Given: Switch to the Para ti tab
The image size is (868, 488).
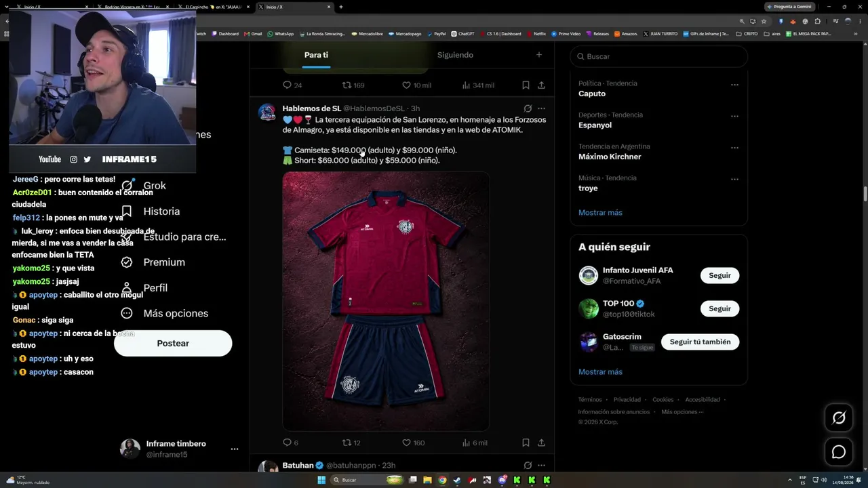Looking at the screenshot, I should pos(316,55).
